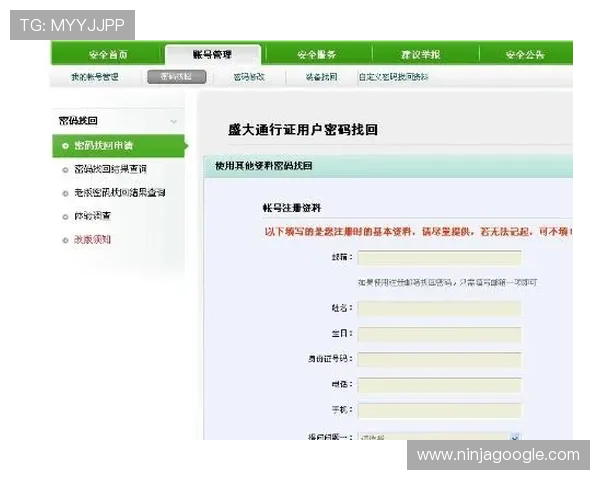Screen dimensions: 600x480
Task: Select 密码找回申请 in the sidebar
Action: [x=118, y=145]
